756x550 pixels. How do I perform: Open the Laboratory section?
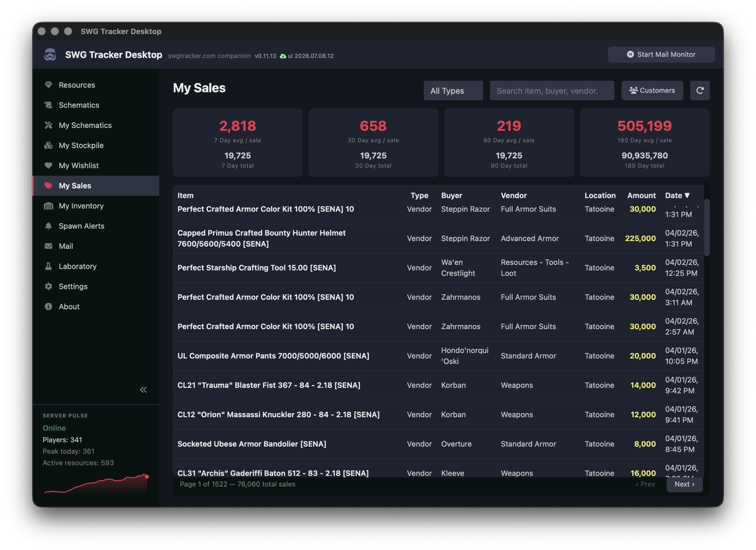96,266
